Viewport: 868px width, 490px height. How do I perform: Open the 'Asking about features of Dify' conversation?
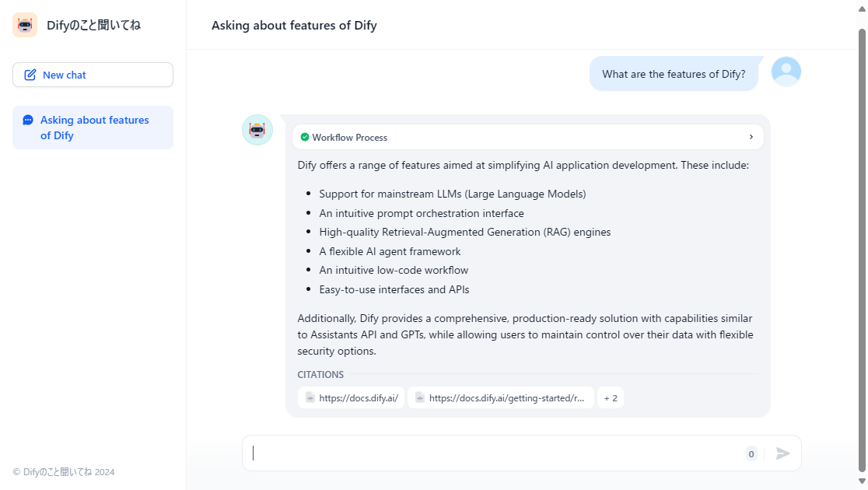(x=93, y=127)
